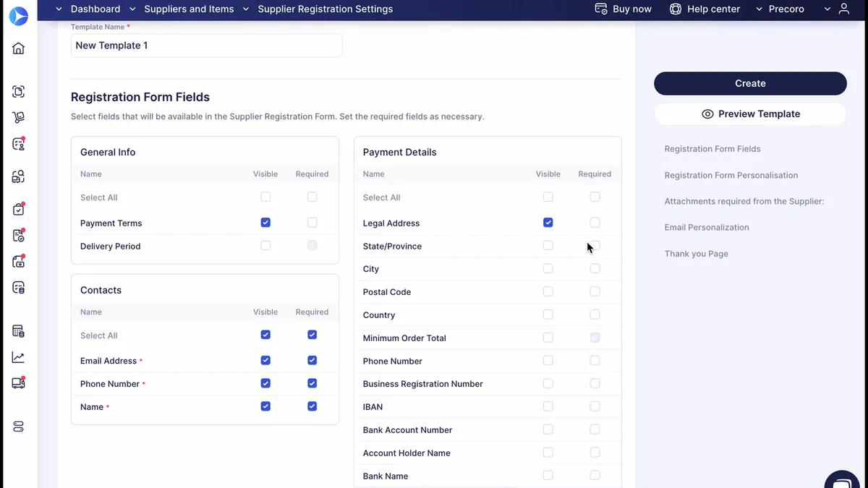868x488 pixels.
Task: Open the Dashboard breadcrumb
Action: tap(95, 9)
